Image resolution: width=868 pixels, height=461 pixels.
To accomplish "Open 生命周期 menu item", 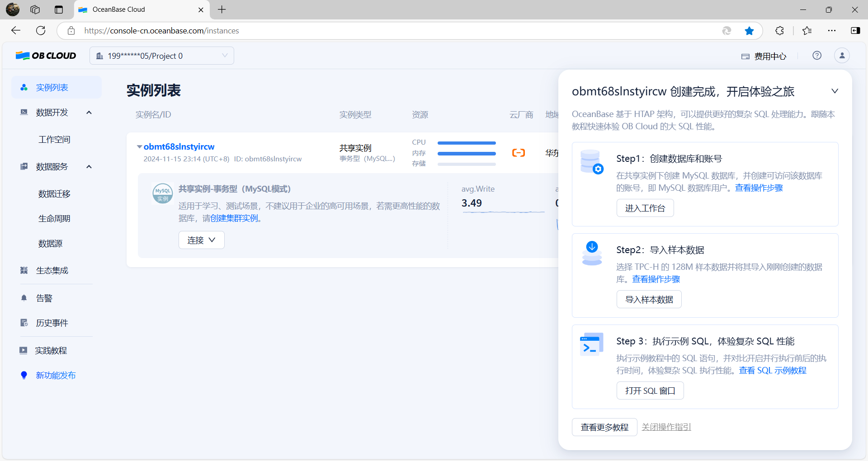I will pos(54,218).
